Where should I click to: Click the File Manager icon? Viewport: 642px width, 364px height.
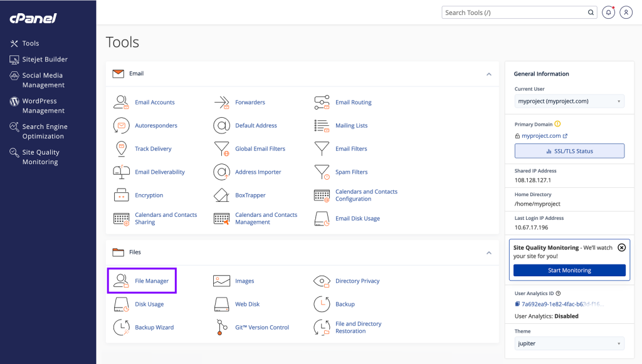pos(122,281)
